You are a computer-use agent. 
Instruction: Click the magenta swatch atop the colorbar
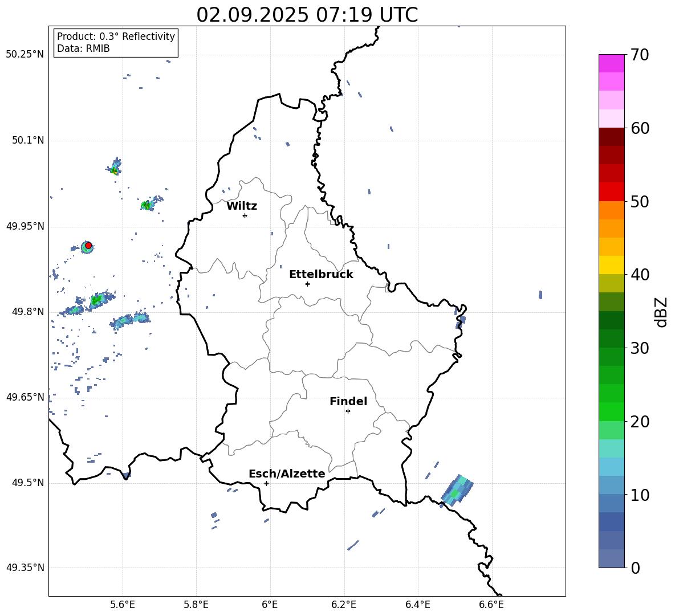tap(611, 63)
